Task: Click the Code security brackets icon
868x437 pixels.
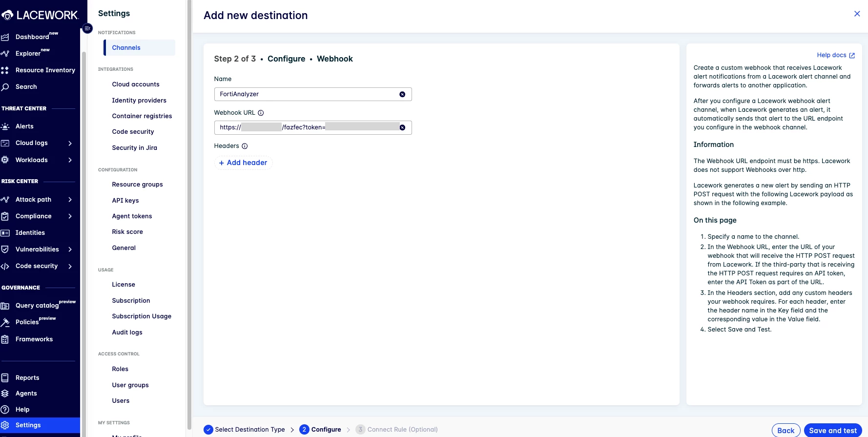Action: tap(5, 266)
